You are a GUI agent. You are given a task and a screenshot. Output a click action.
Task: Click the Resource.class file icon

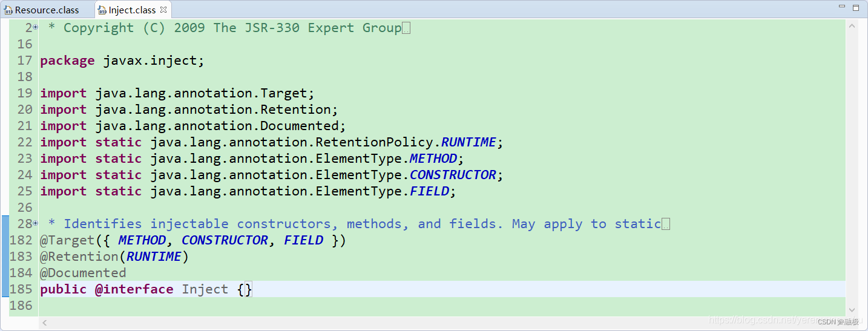[x=8, y=10]
